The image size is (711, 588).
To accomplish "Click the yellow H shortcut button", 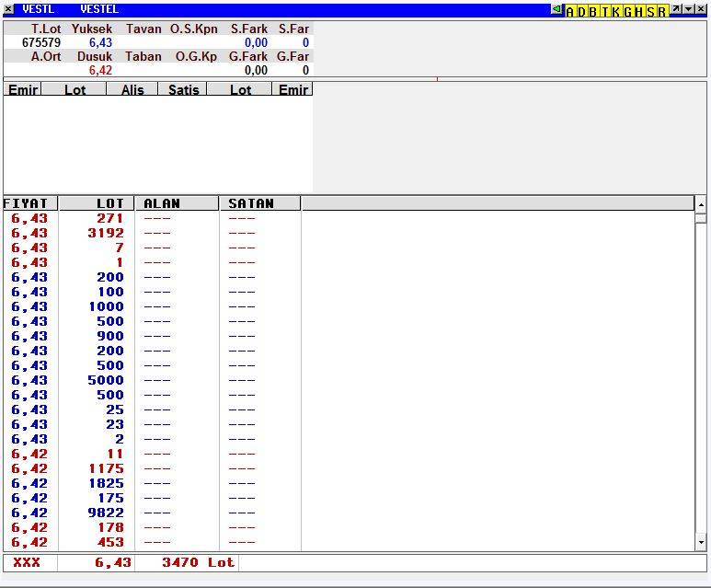I will 639,11.
